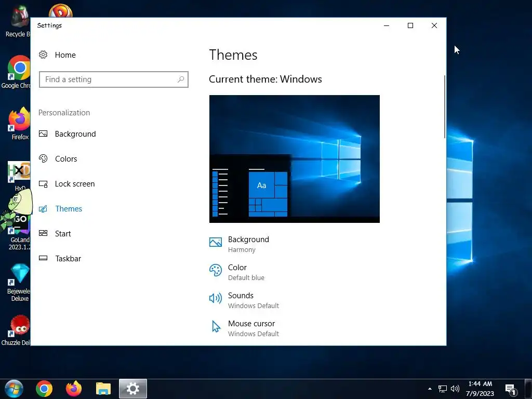Click the Background picture icon in sidebar
The height and width of the screenshot is (399, 532).
43,134
